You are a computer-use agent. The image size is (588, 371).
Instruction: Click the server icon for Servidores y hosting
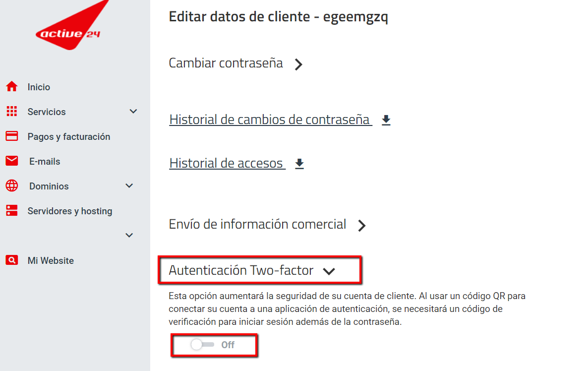(11, 211)
